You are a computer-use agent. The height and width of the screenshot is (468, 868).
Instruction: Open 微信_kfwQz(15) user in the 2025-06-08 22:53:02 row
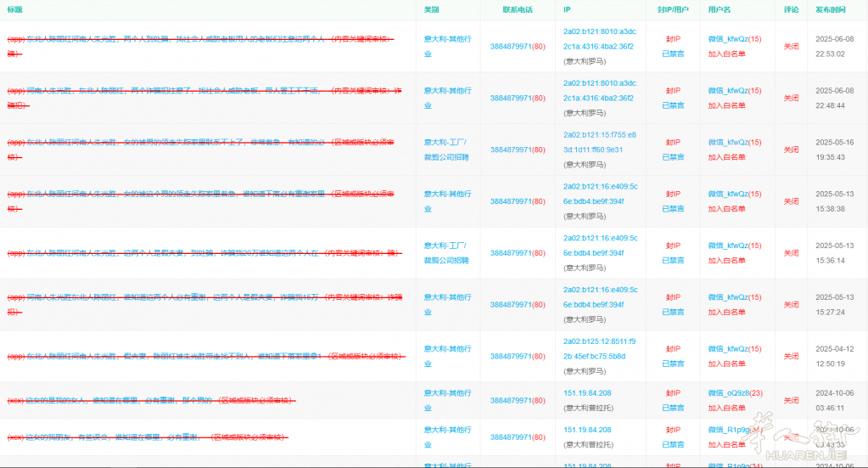(735, 39)
